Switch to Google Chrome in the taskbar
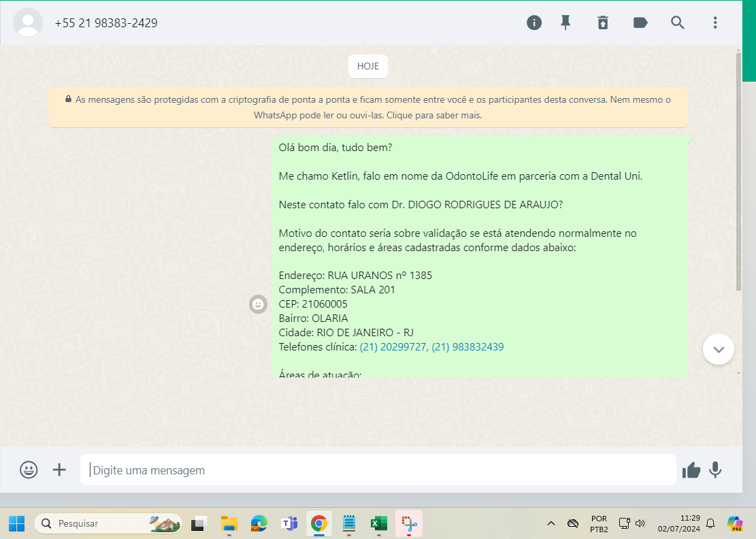The height and width of the screenshot is (539, 756). click(318, 523)
